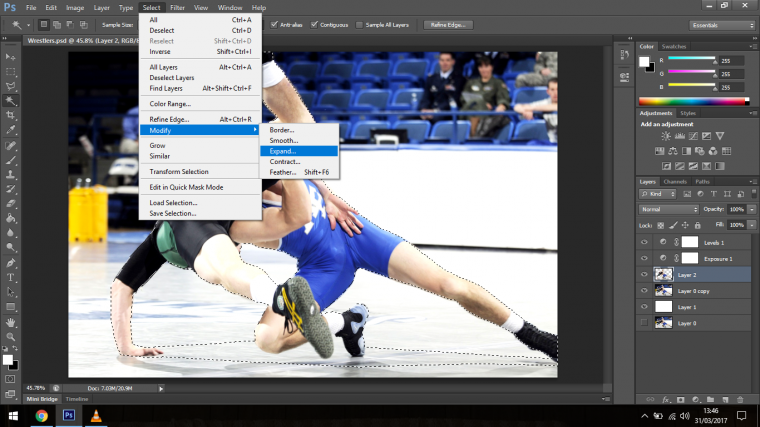The image size is (760, 427).
Task: Show the hidden Layer 0
Action: coord(644,323)
